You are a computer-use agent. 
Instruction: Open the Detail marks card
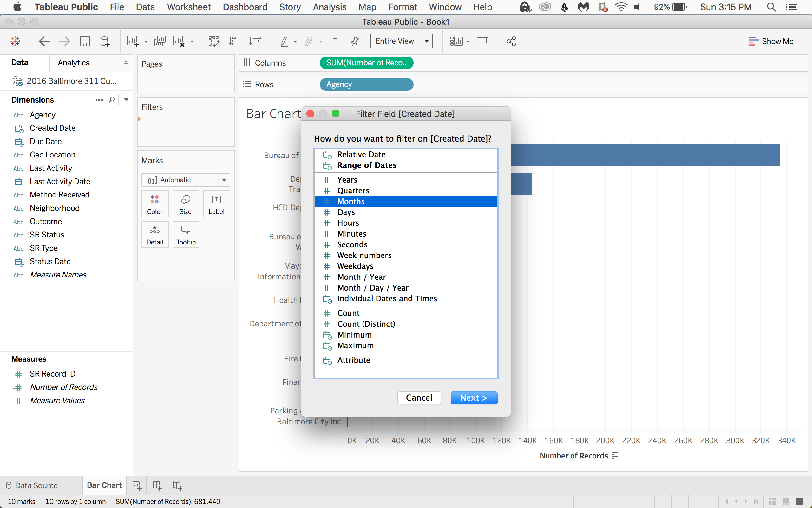pos(155,235)
